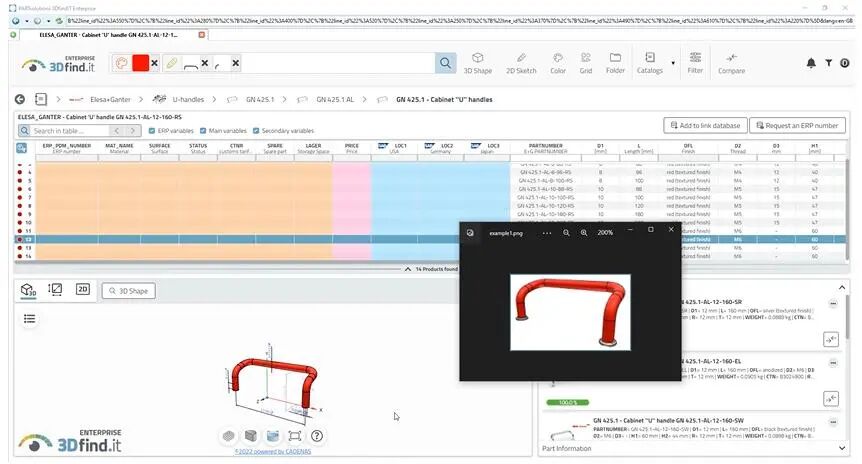Open the Filter tool
Image resolution: width=862 pixels, height=464 pixels.
click(695, 63)
